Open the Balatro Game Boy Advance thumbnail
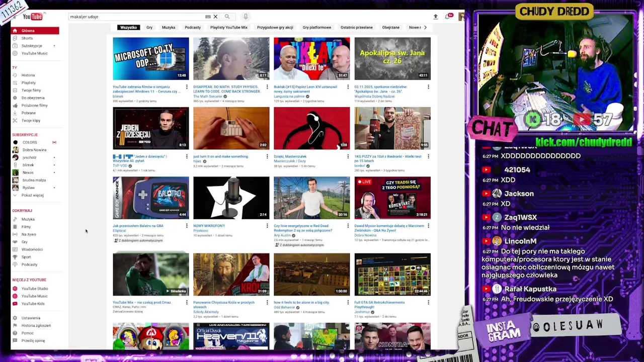Image resolution: width=644 pixels, height=362 pixels. tap(151, 198)
